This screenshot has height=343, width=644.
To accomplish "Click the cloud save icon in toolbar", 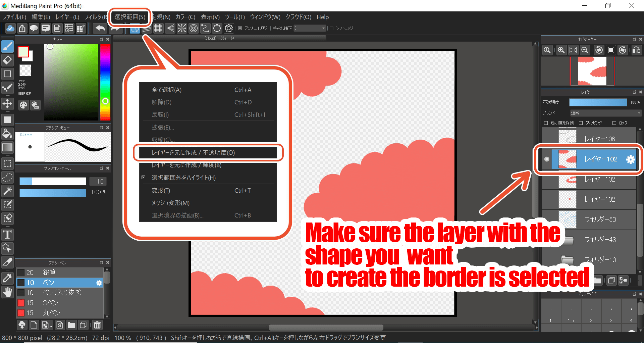I will (10, 29).
